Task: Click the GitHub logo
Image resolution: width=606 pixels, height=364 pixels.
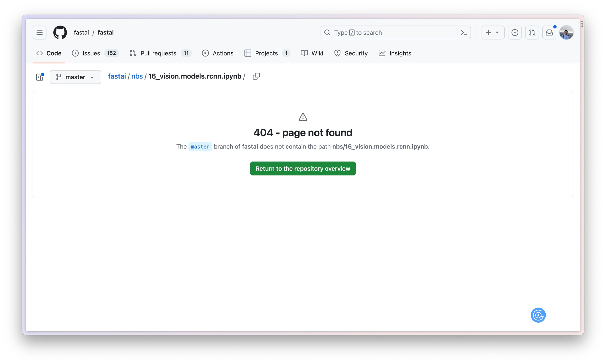Action: tap(60, 32)
